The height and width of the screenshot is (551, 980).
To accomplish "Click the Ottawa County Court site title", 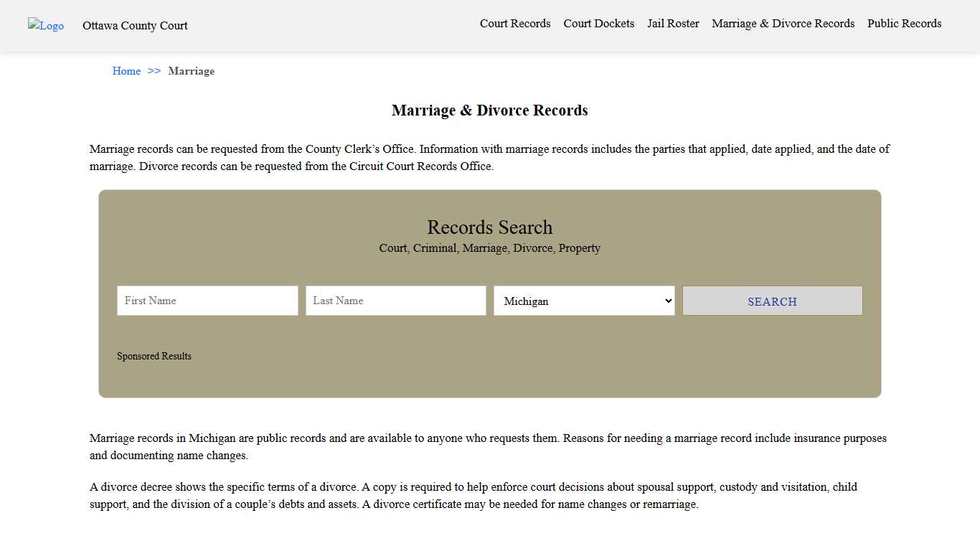I will [135, 26].
